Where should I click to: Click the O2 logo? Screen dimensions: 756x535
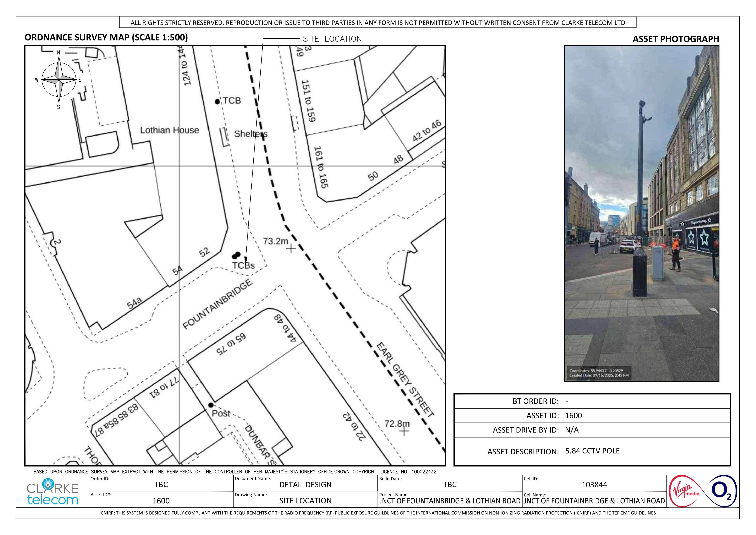tap(721, 491)
